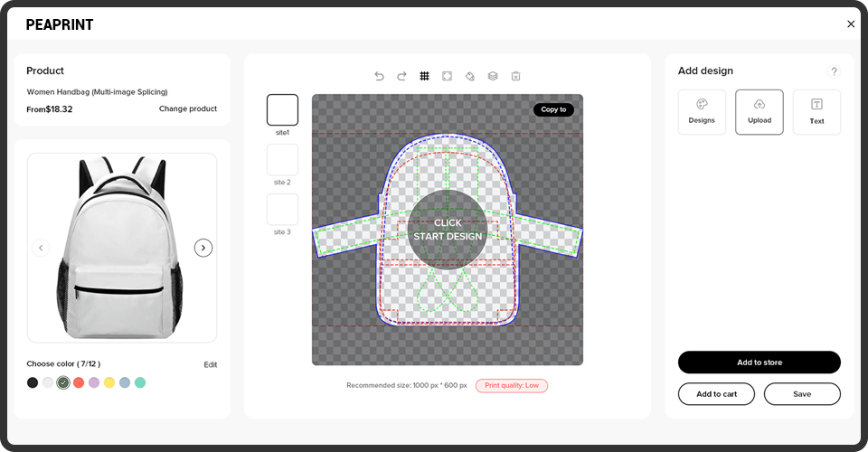
Task: Select the paint bucket fill icon
Action: [x=469, y=76]
